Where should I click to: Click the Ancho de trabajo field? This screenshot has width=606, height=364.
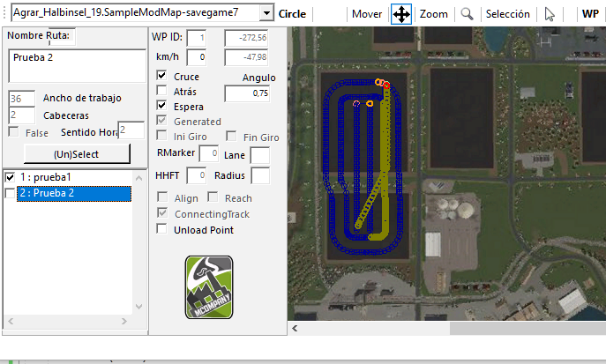click(22, 99)
